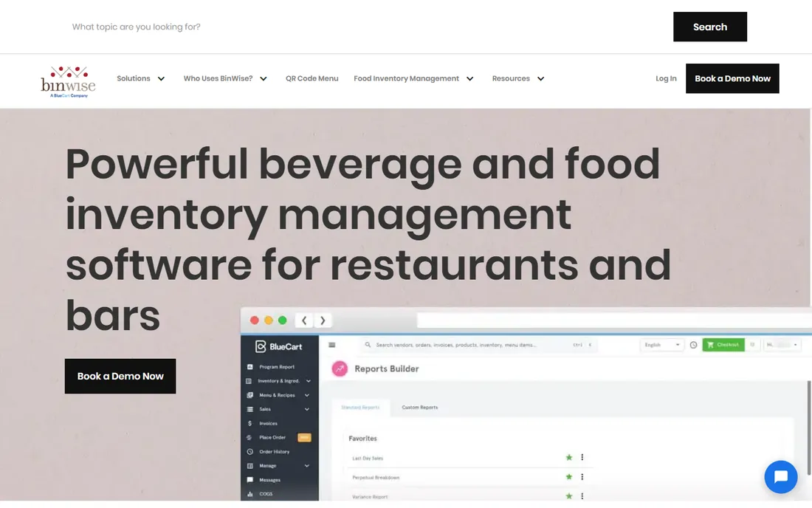Click the yellow badge beside Place Order
Screen dimensions: 812x508
(x=304, y=438)
